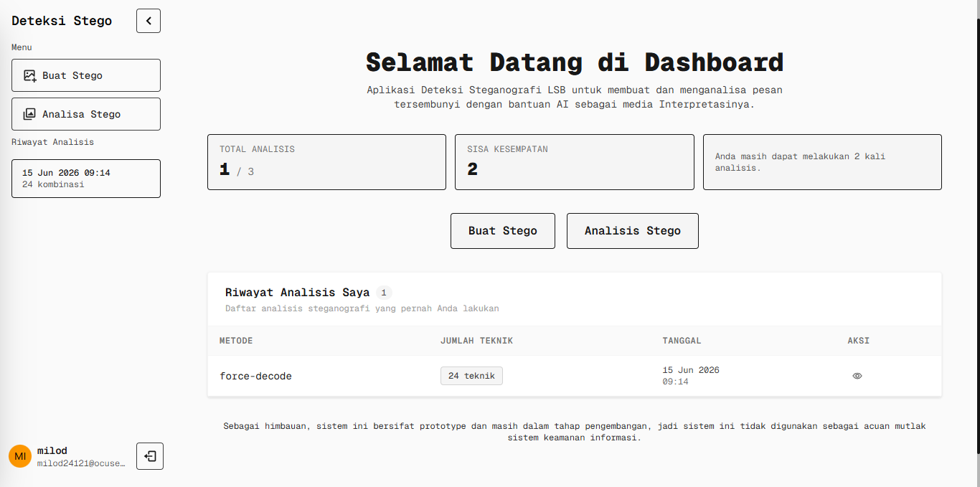
Task: Click the logout icon button
Action: (x=150, y=456)
